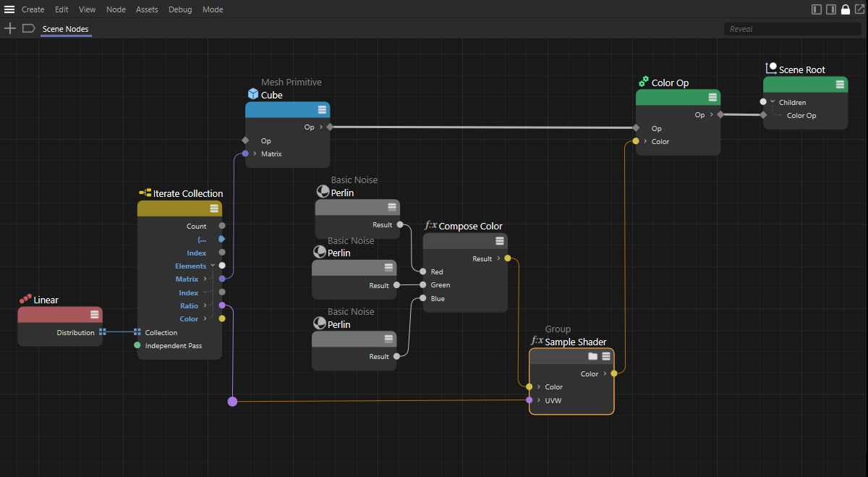Click the lock icon at top right
The image size is (868, 477).
(x=845, y=9)
